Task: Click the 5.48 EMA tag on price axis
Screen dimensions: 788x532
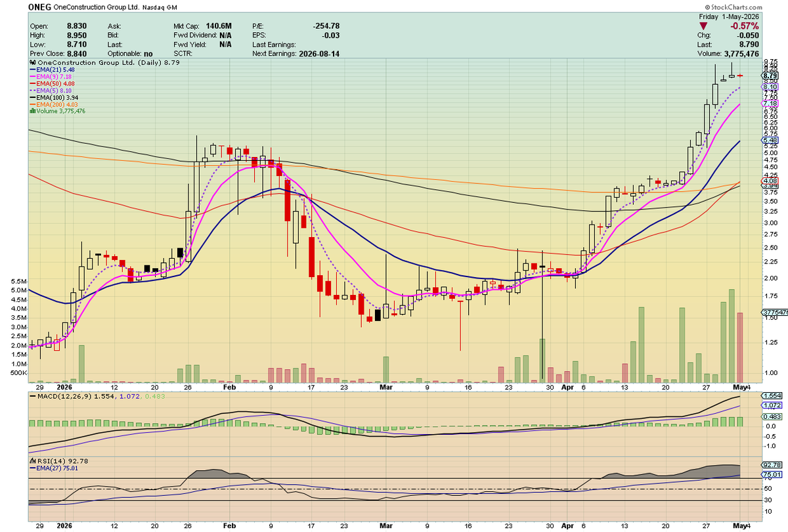Action: pos(770,141)
